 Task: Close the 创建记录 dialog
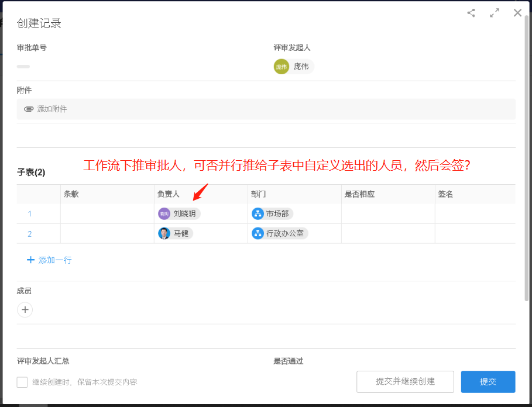[517, 12]
